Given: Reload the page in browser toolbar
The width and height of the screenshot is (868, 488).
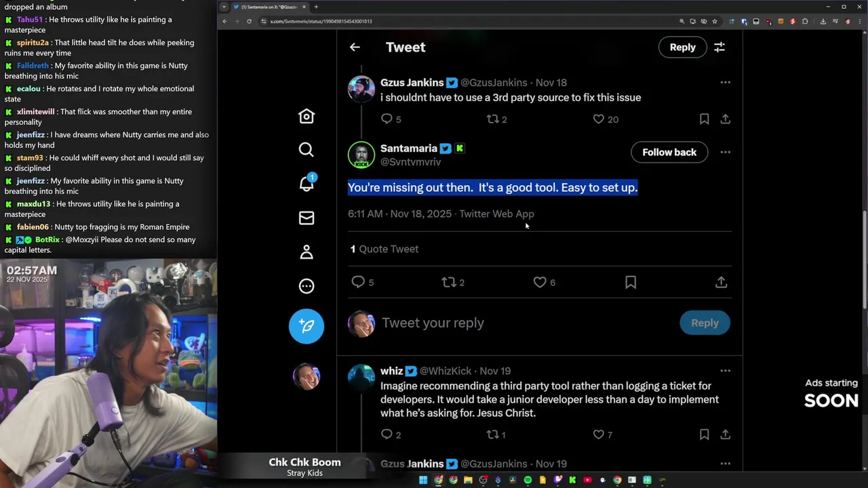Looking at the screenshot, I should [249, 21].
